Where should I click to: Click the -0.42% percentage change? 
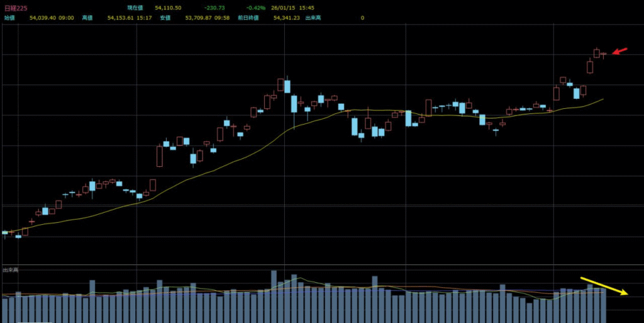click(256, 8)
